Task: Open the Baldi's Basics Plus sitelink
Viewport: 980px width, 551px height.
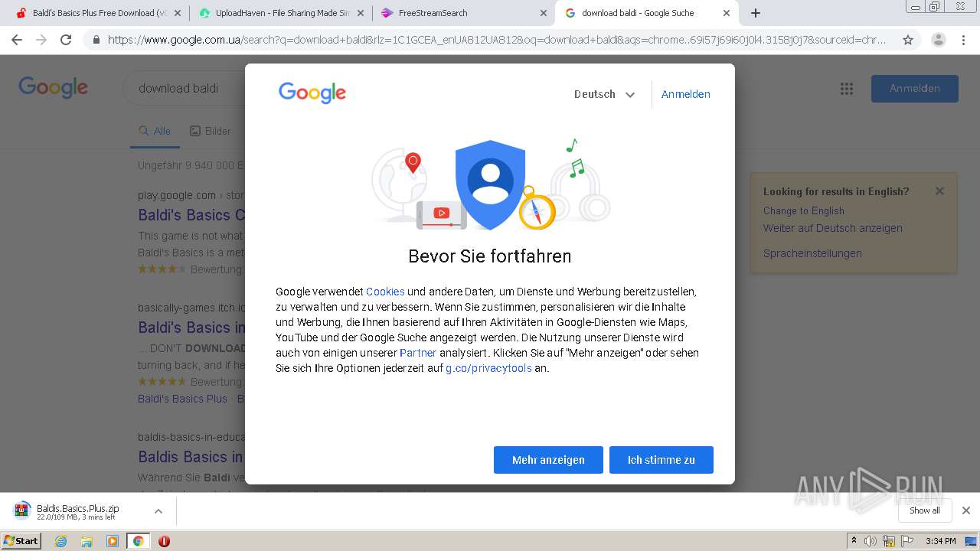Action: click(182, 399)
